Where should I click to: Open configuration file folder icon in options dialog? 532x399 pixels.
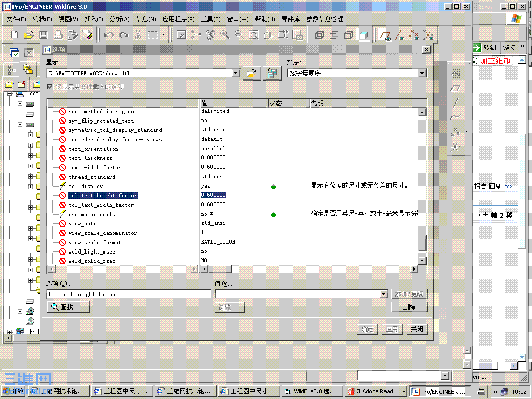(x=252, y=73)
